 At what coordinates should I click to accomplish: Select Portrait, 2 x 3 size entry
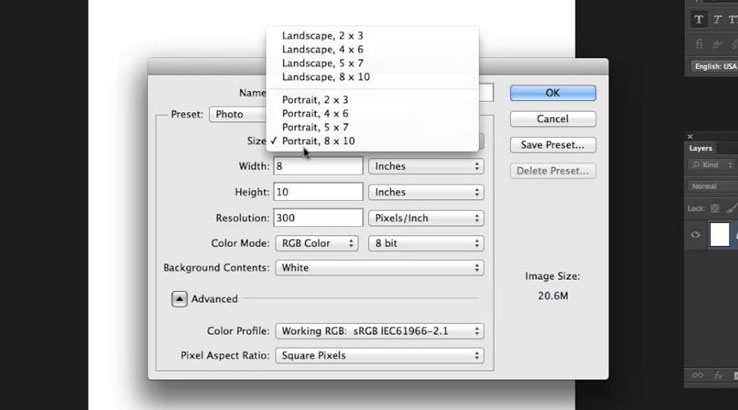click(x=318, y=100)
